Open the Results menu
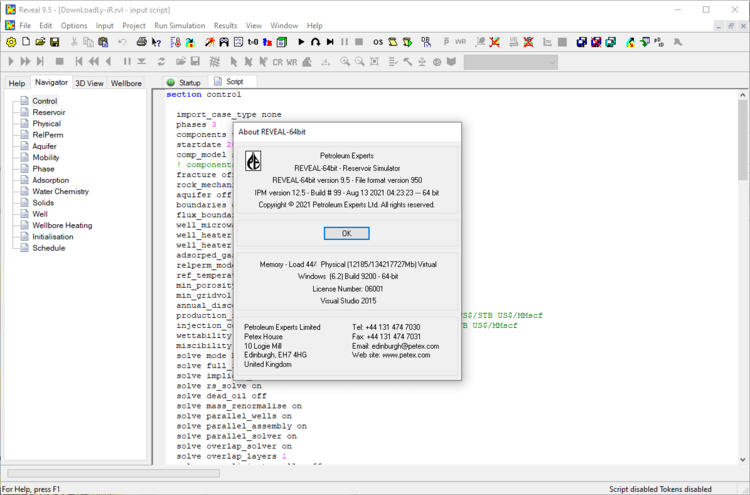 tap(225, 25)
